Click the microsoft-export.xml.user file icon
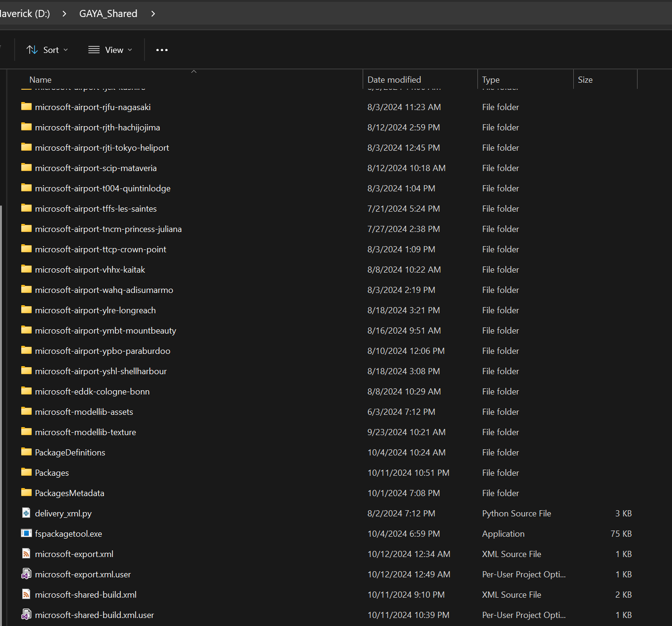Screen dimensions: 672x626 coord(26,574)
